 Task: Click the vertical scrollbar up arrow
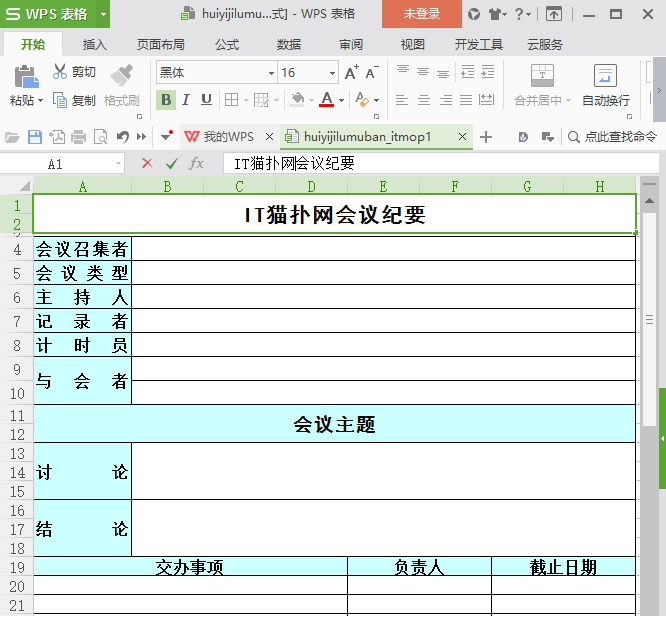(649, 200)
